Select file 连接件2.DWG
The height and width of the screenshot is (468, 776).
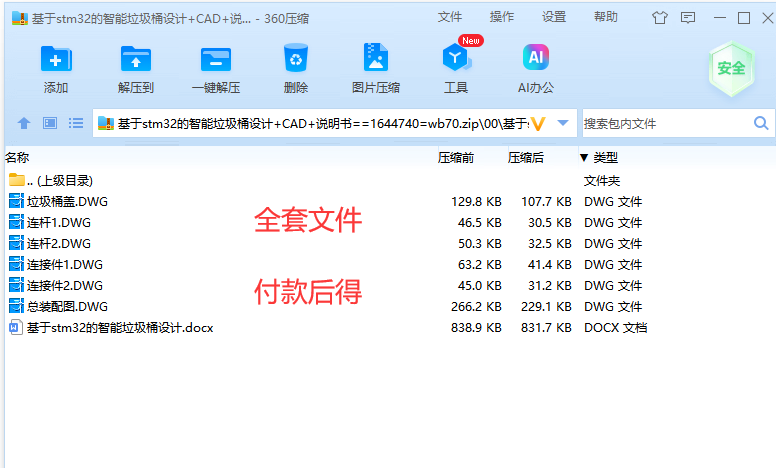click(65, 285)
